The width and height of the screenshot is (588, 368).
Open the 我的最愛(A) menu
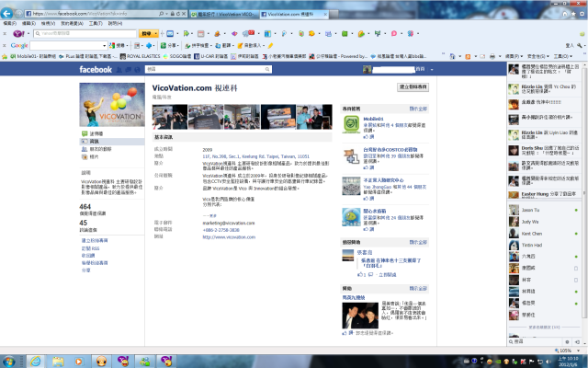tap(72, 23)
